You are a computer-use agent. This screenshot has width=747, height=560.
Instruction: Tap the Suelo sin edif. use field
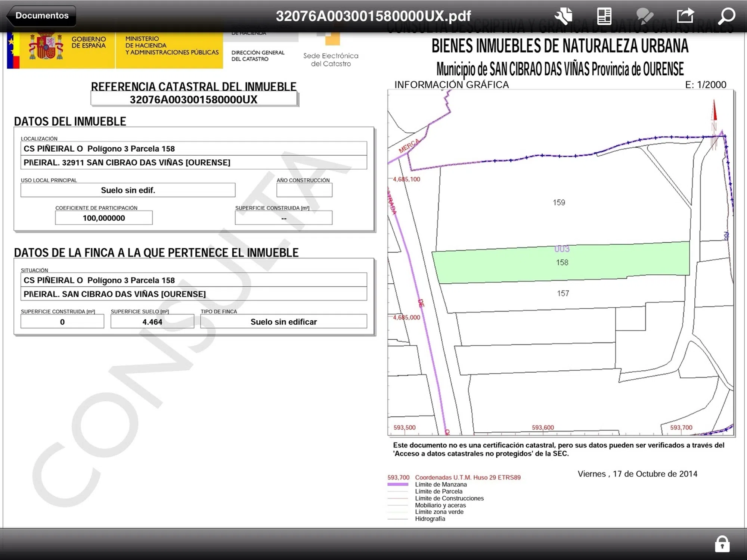[x=128, y=190]
